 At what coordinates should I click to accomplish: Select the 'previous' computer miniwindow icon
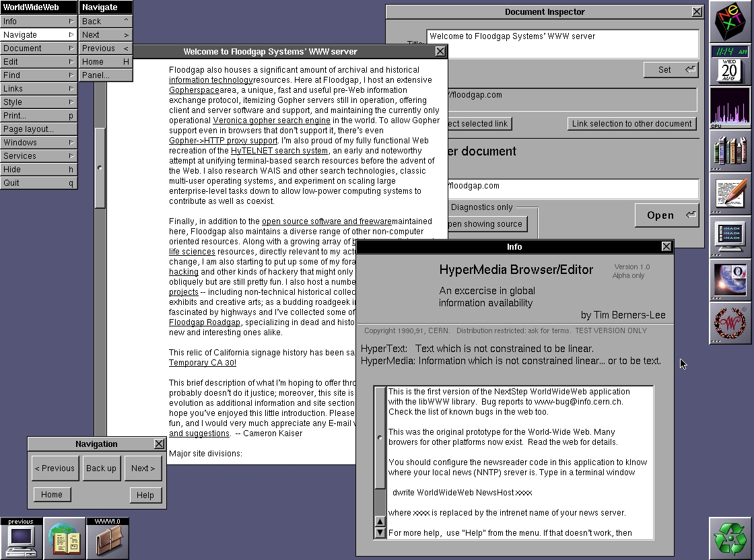[x=21, y=538]
